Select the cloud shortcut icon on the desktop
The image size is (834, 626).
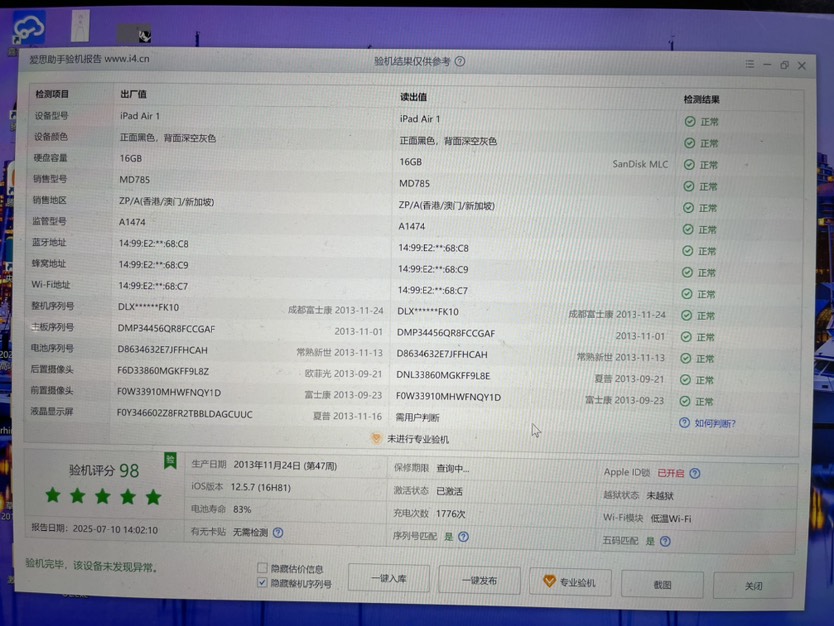click(x=29, y=29)
